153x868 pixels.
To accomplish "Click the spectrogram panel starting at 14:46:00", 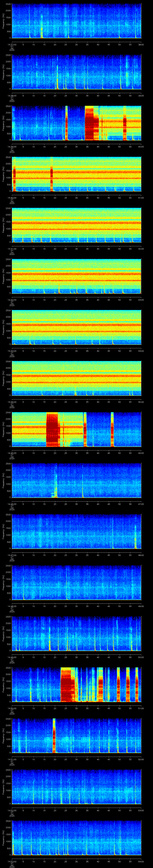I will pos(77,481).
